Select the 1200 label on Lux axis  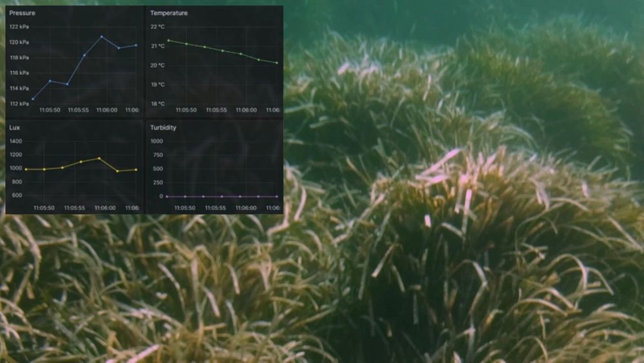[x=15, y=155]
